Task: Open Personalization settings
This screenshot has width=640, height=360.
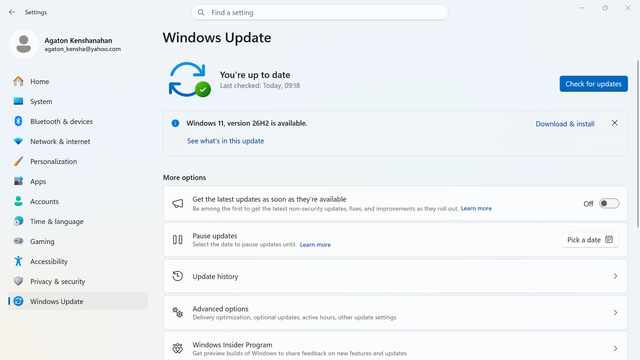Action: point(78,161)
